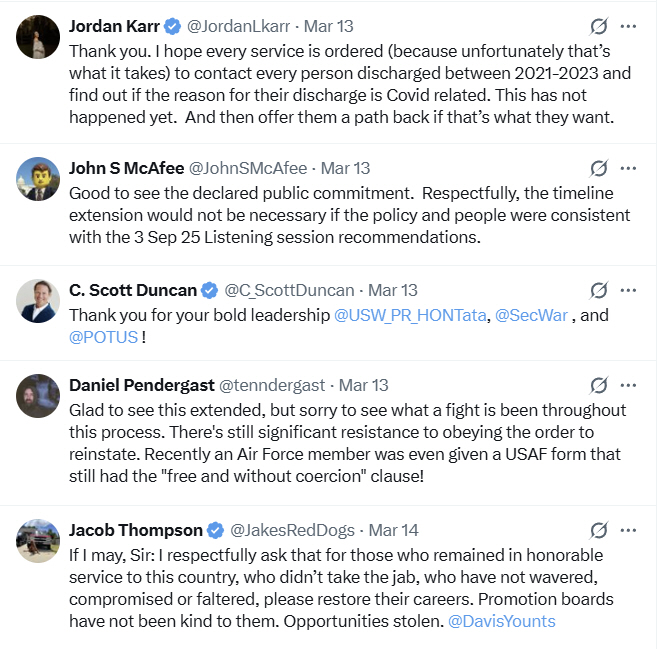The image size is (658, 649).
Task: Open Daniel Pendergast's avatar image
Action: [x=38, y=396]
